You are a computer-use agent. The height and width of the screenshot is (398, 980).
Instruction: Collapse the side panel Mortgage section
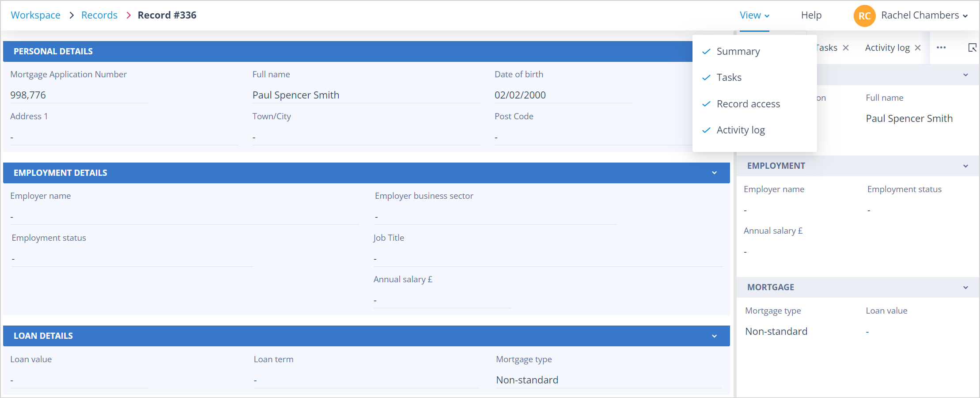pyautogui.click(x=965, y=288)
